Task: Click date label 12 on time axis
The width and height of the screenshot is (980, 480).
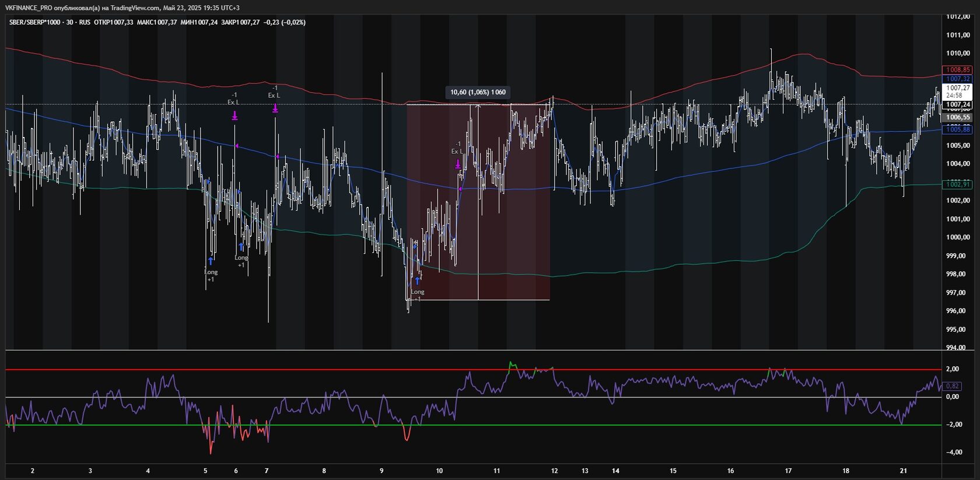Action: tap(555, 471)
